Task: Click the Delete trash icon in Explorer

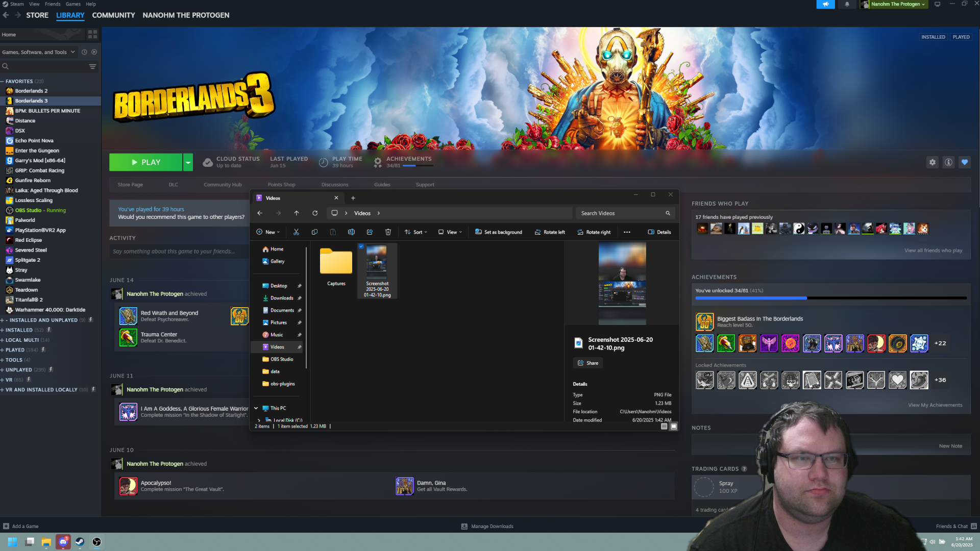Action: tap(388, 232)
